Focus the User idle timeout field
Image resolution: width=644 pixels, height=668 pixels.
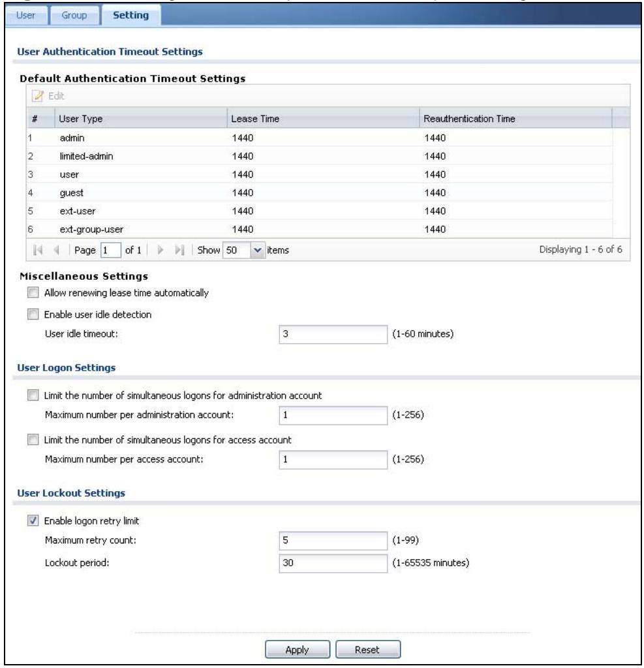pyautogui.click(x=333, y=334)
